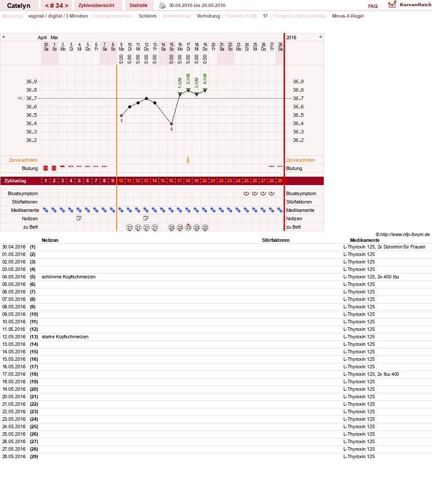Open the Statistik tab

click(x=138, y=5)
